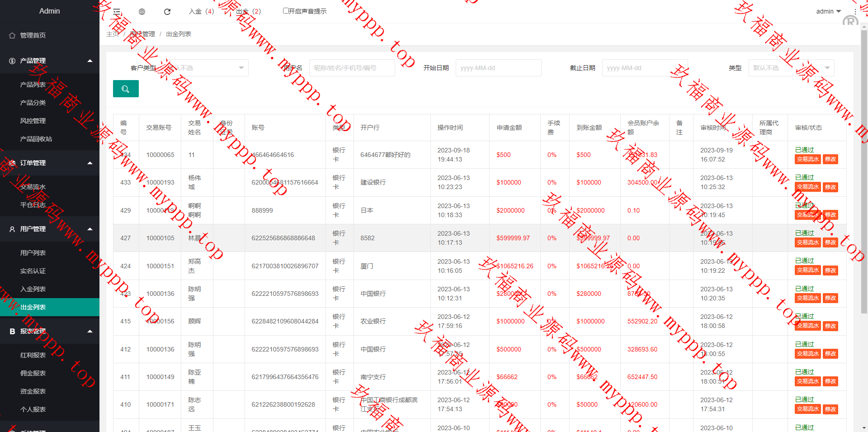Image resolution: width=868 pixels, height=432 pixels.
Task: Select 产品列表 menu item
Action: pyautogui.click(x=33, y=85)
